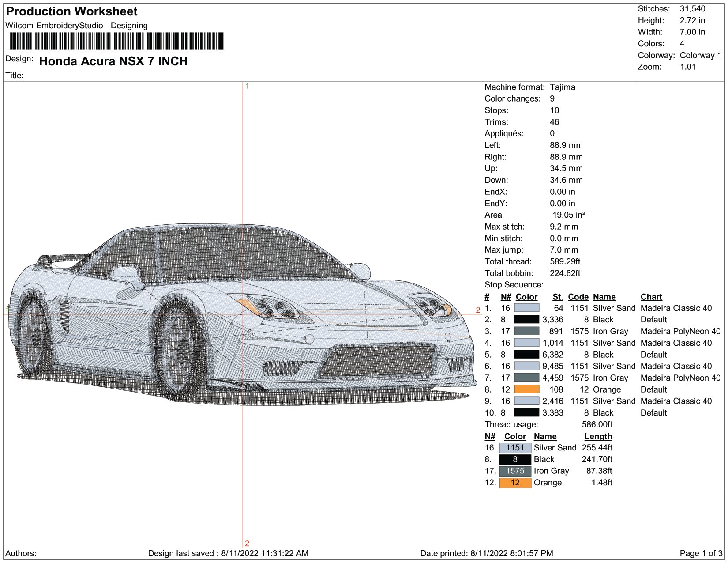The height and width of the screenshot is (563, 728).
Task: Click the car embroidery design preview
Action: coord(242,314)
